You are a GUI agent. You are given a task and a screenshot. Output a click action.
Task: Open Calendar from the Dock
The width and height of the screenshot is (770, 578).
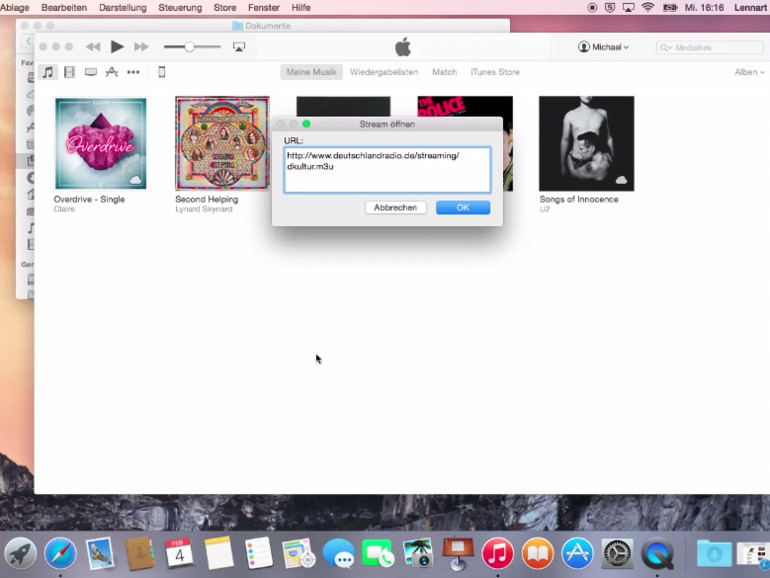click(179, 553)
